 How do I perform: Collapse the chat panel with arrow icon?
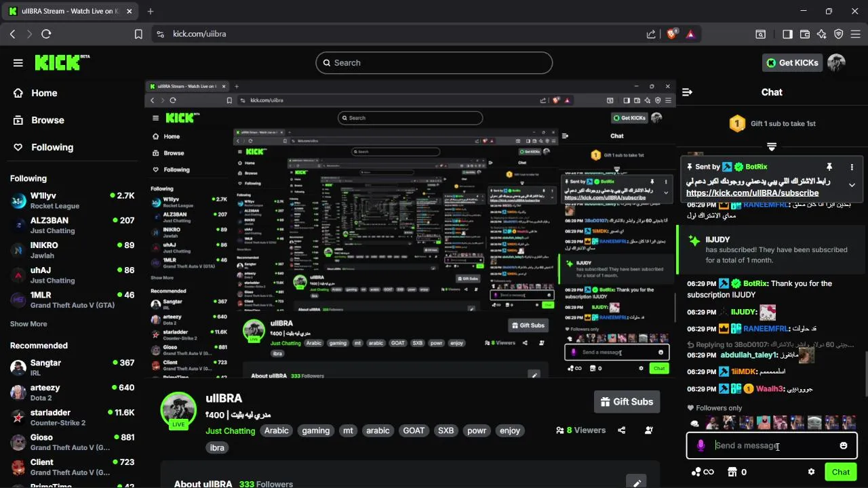click(x=687, y=92)
